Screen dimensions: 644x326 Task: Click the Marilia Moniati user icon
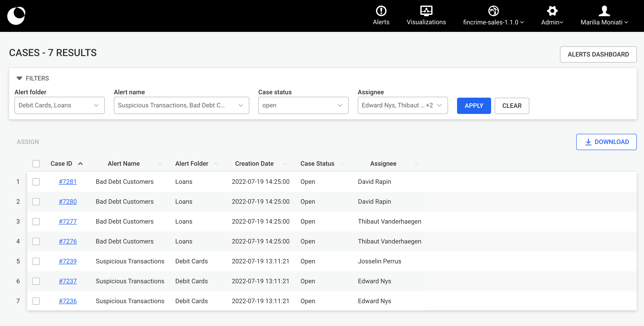pos(604,11)
